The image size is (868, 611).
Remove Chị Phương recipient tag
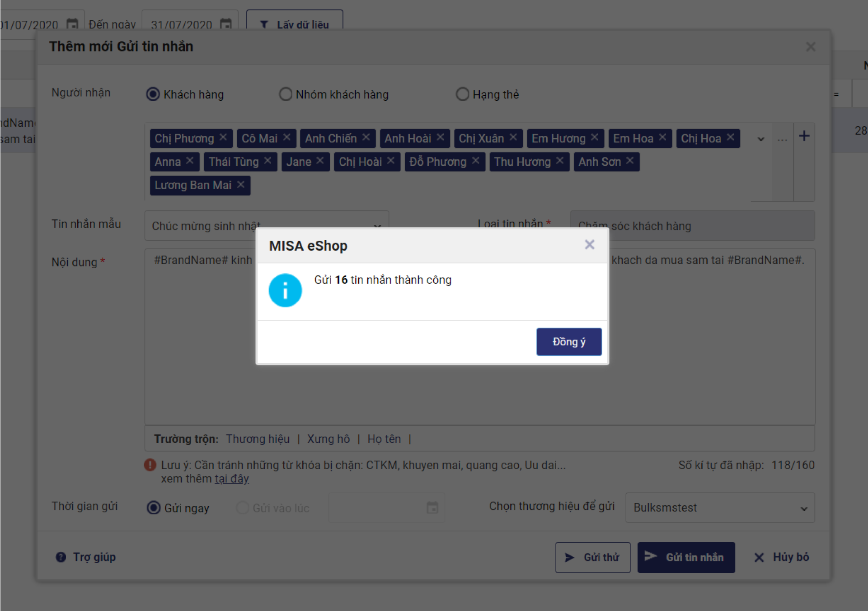[223, 137]
